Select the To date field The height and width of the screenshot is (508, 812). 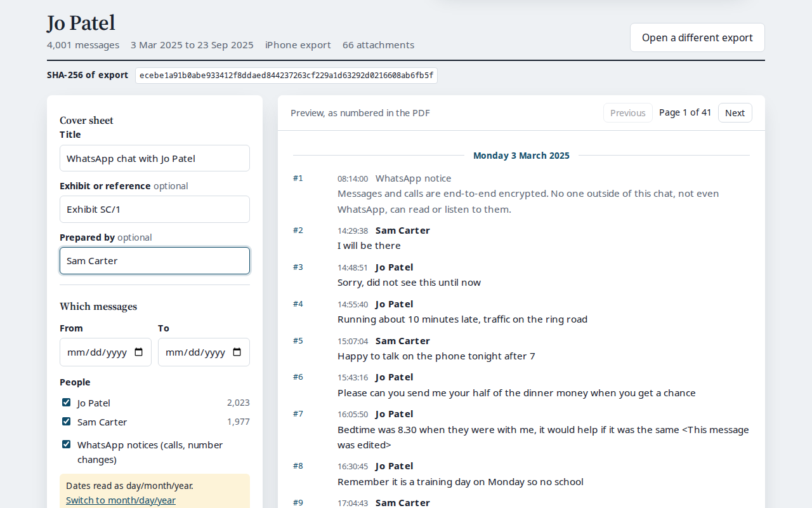click(204, 352)
